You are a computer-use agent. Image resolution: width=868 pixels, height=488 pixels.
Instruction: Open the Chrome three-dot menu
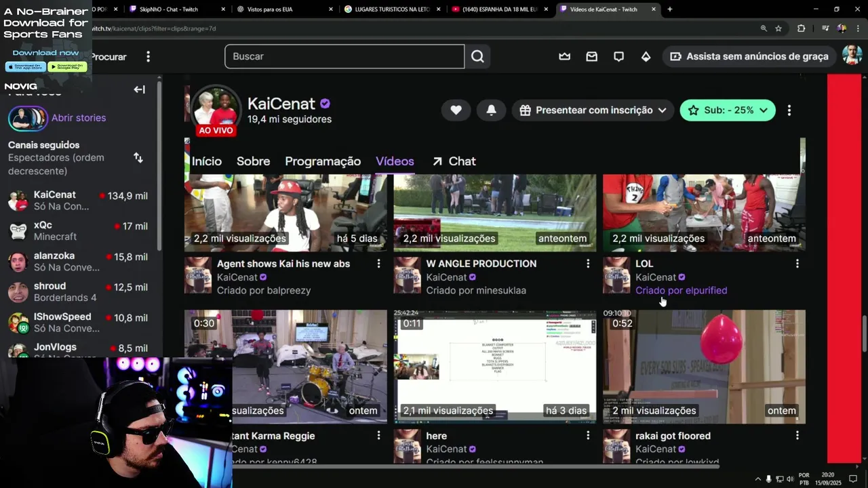coord(858,28)
